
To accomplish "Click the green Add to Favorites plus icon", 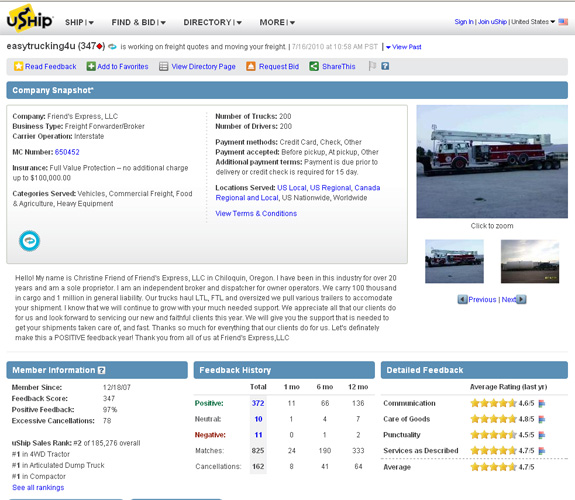I will tap(91, 66).
